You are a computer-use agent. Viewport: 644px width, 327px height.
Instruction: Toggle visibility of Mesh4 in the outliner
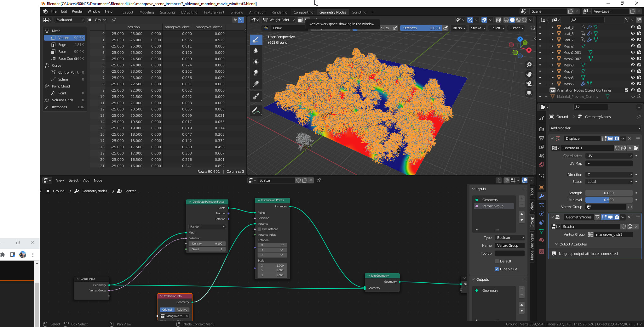[633, 71]
